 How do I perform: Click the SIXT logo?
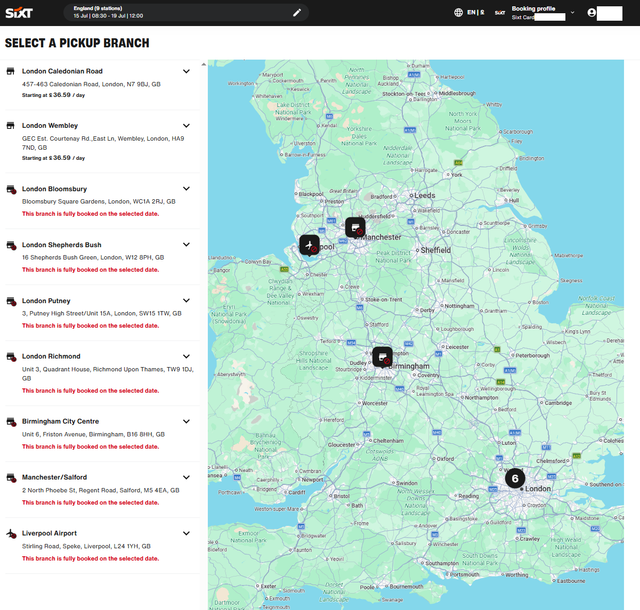19,13
